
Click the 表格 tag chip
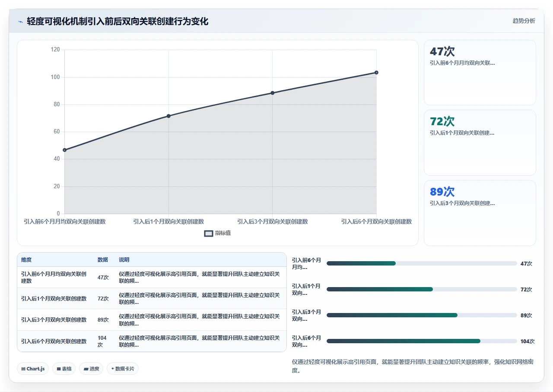64,369
